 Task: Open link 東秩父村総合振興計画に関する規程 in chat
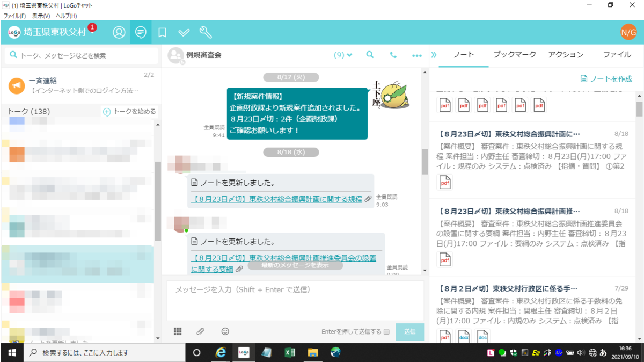click(277, 199)
